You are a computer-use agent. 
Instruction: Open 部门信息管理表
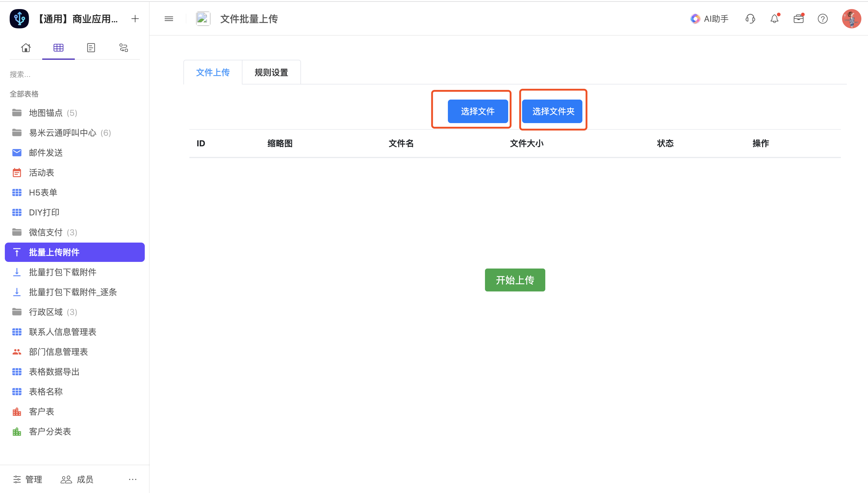(75, 352)
